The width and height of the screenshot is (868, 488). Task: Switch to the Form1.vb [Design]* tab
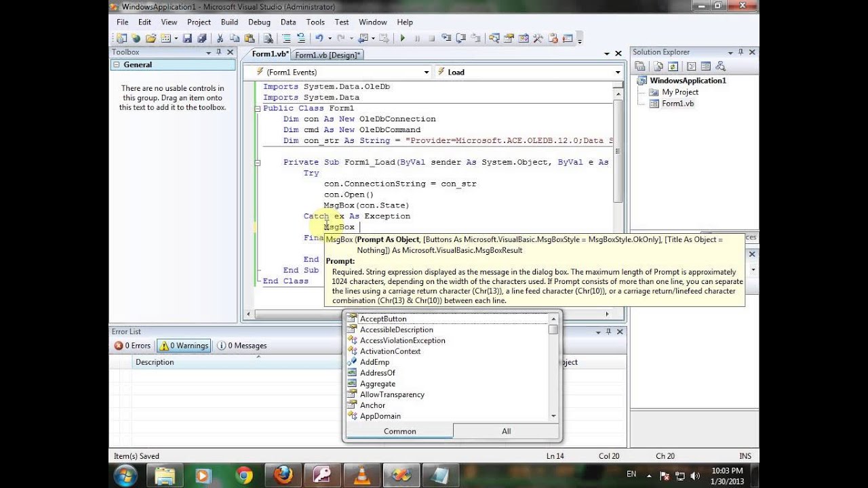pos(328,55)
